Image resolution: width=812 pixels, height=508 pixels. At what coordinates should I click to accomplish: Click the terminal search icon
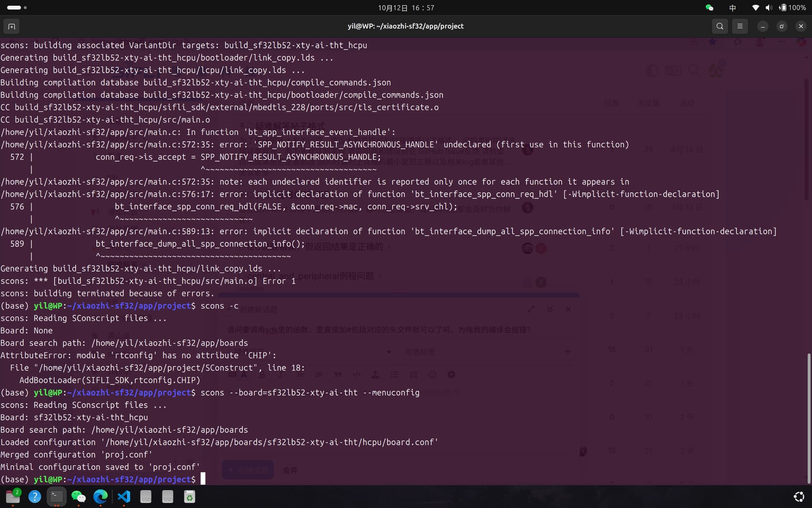(719, 26)
